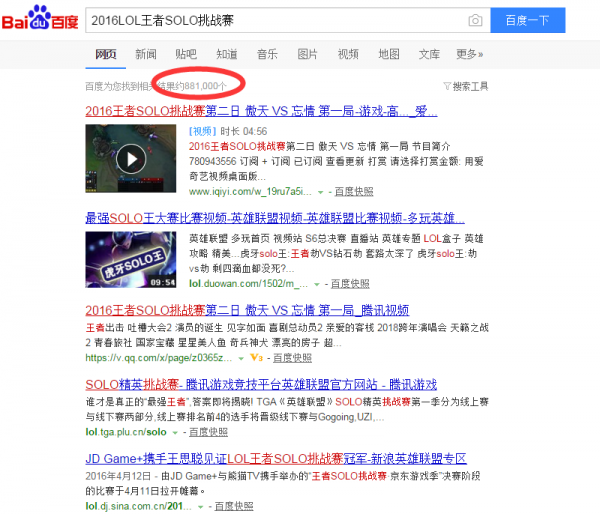The height and width of the screenshot is (514, 600).
Task: Open the 图片 images tab
Action: click(307, 54)
